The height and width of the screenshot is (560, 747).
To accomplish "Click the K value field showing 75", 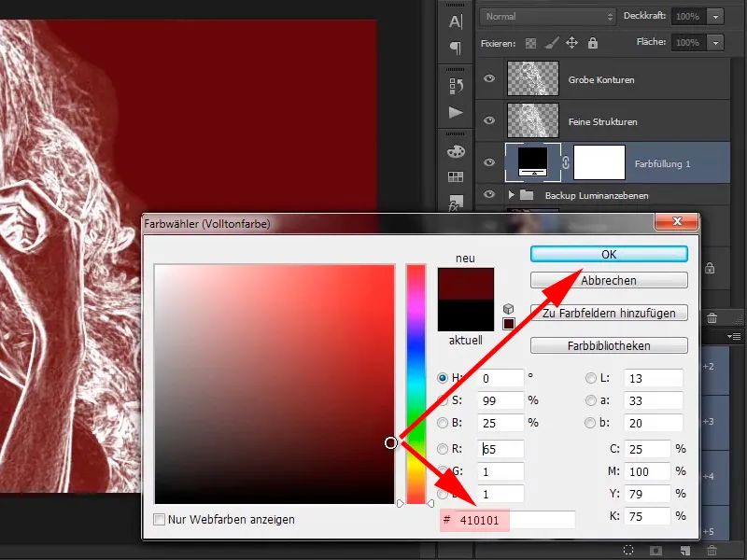I will click(x=647, y=516).
